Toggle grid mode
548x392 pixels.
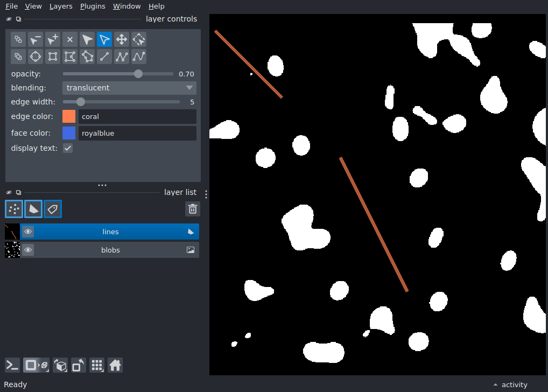(97, 366)
